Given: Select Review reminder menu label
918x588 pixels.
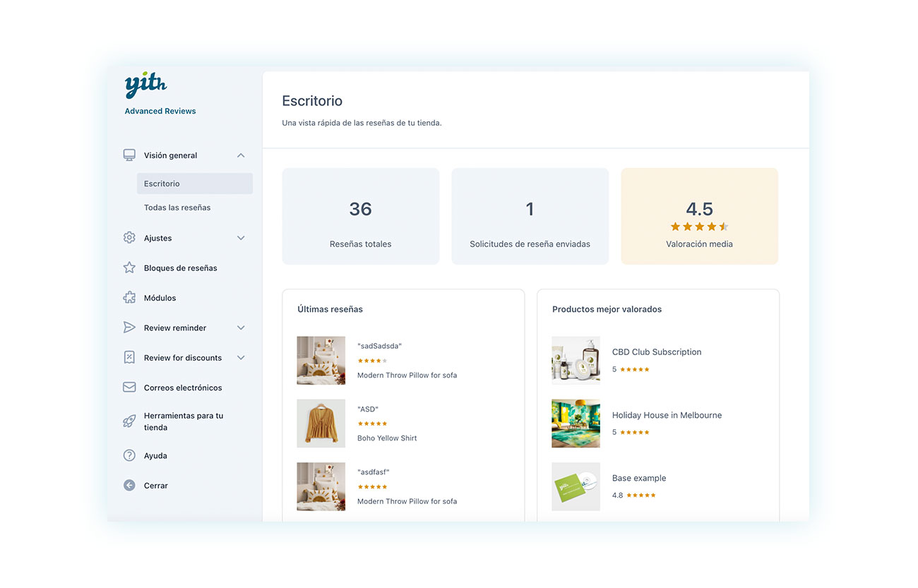Looking at the screenshot, I should tap(175, 328).
